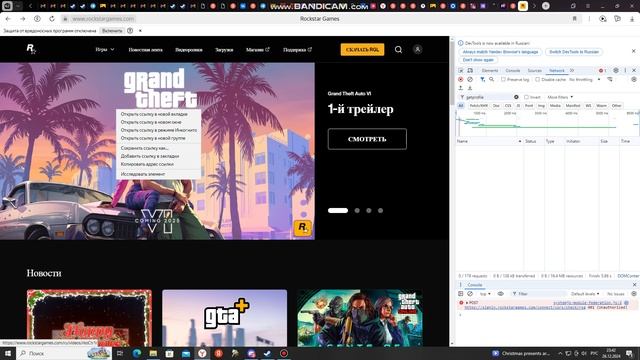Sort by the Name column header
This screenshot has width=640, height=360.
pyautogui.click(x=489, y=141)
